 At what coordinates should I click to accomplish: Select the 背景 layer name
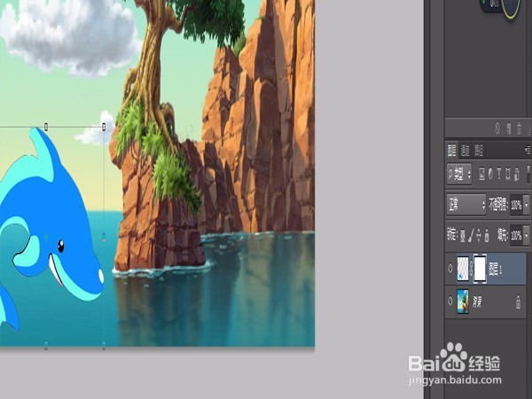click(x=477, y=301)
